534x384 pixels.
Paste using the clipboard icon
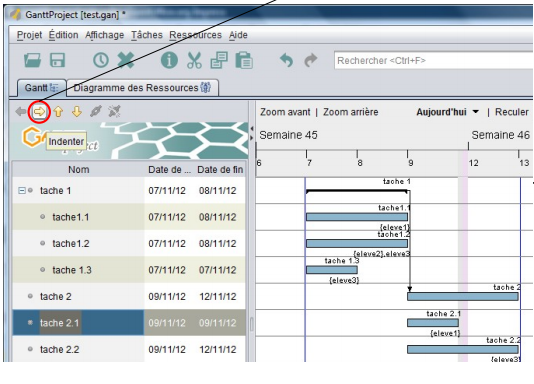tap(244, 61)
